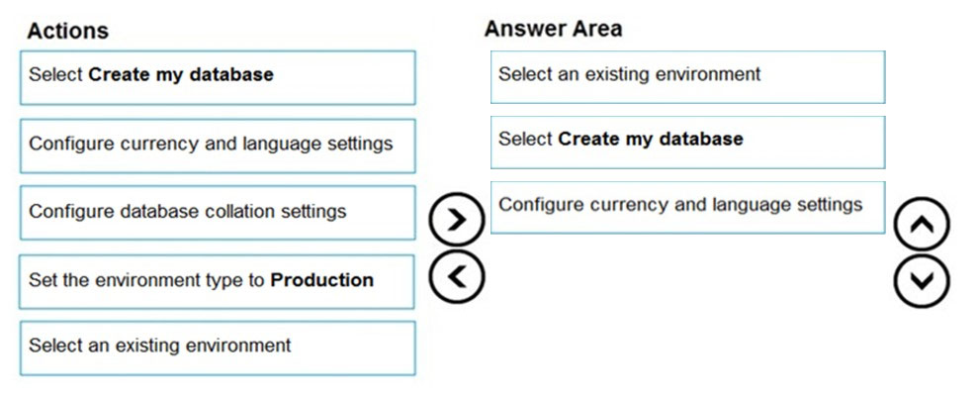
Task: Click the move up arrow icon
Action: point(922,225)
